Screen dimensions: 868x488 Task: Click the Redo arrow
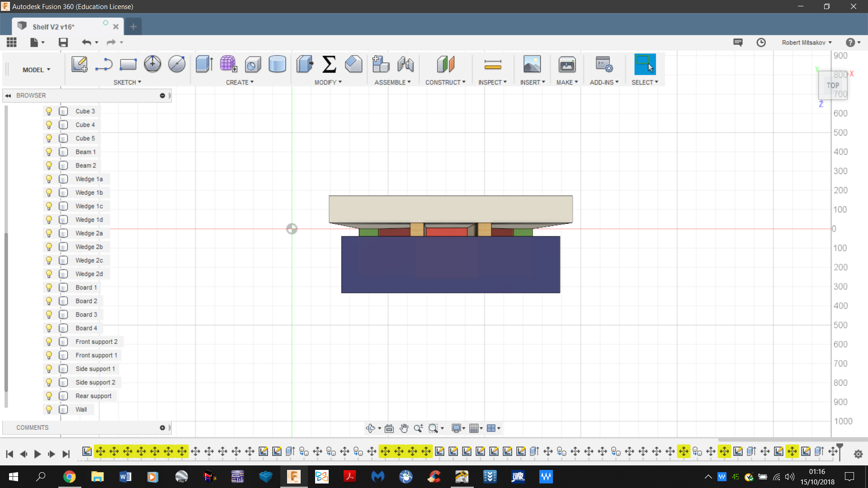(x=111, y=42)
